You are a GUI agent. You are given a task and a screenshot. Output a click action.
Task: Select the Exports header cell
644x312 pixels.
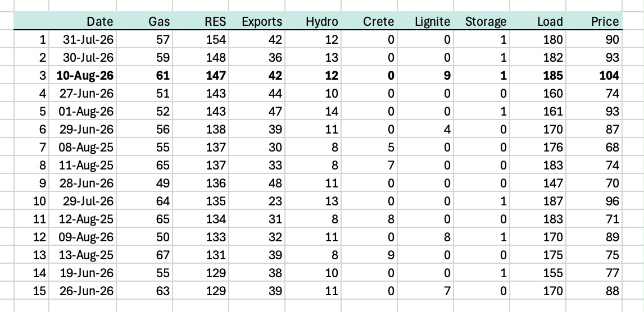point(257,21)
